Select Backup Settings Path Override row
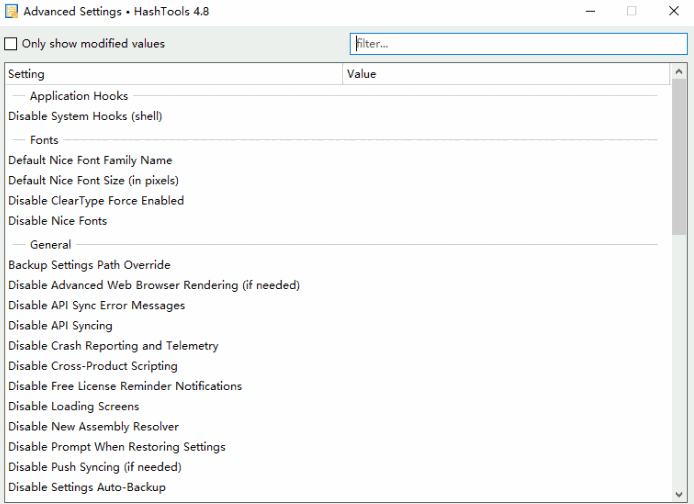 pos(89,265)
